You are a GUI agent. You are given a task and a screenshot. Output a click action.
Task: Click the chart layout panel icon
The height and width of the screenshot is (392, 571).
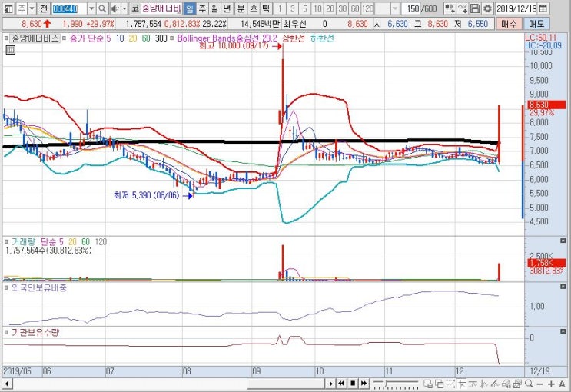pos(8,8)
